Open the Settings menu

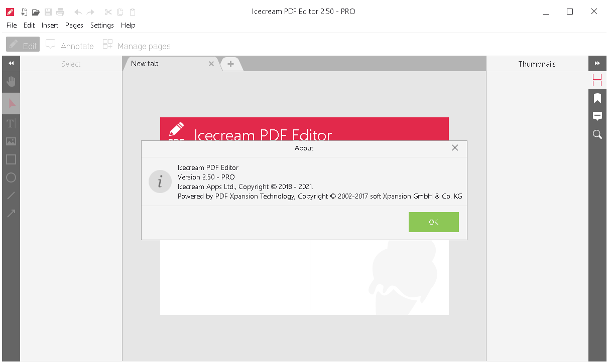pos(102,25)
